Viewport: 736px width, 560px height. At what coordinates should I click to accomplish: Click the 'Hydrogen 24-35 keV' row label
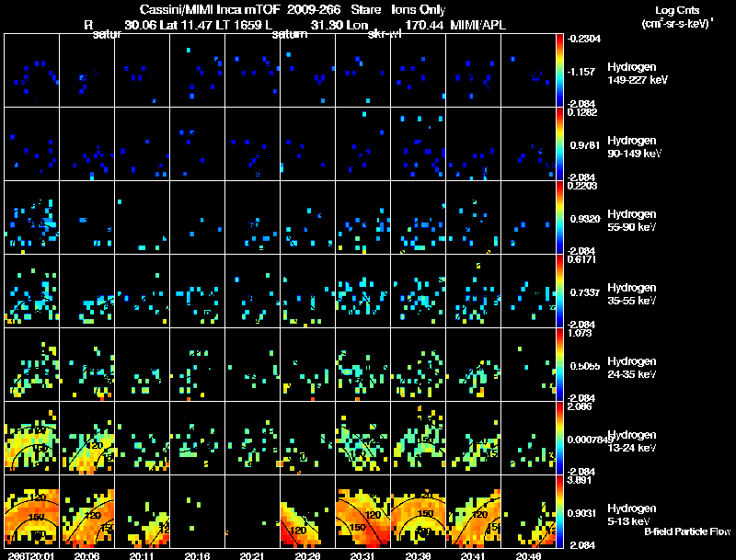pyautogui.click(x=632, y=368)
